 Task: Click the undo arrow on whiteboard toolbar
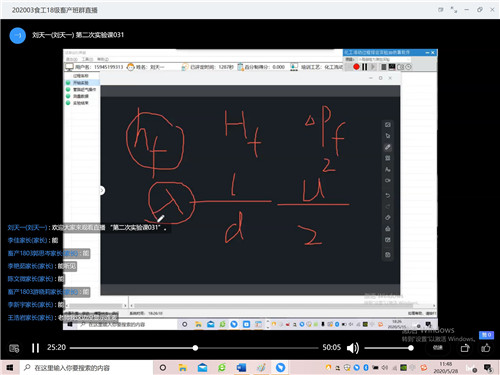(x=387, y=195)
